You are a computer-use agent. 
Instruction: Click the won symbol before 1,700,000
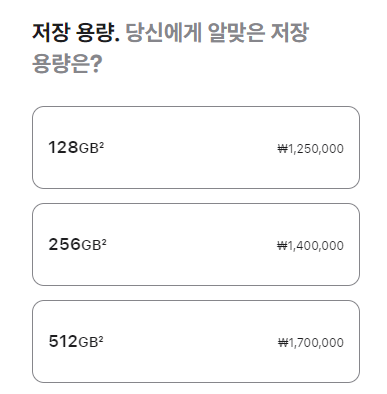tap(283, 343)
